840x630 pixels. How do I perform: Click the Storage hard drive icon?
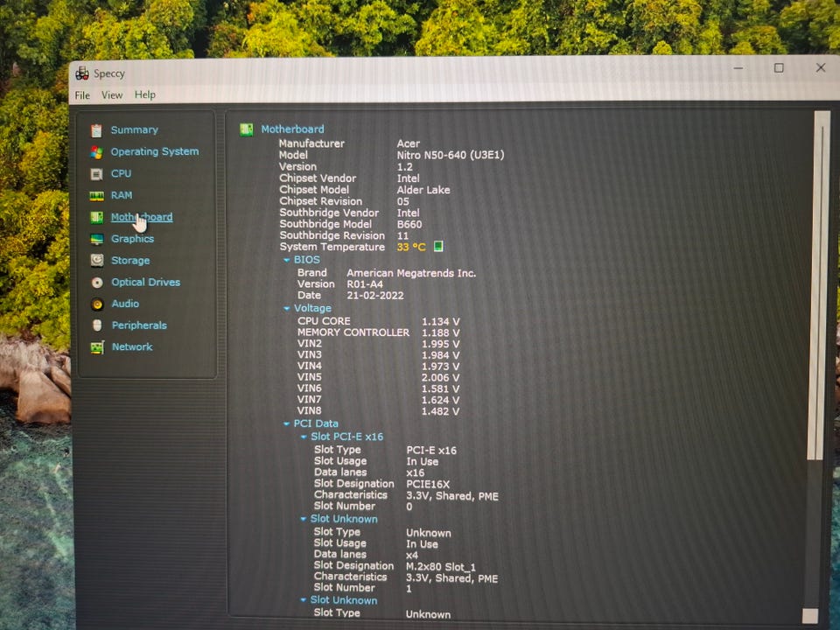coord(96,261)
